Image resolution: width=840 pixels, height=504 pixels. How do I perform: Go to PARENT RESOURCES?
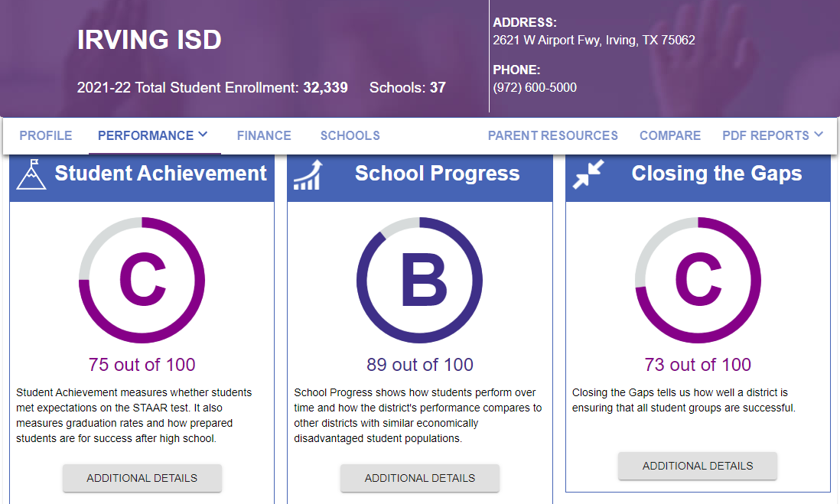pos(552,135)
